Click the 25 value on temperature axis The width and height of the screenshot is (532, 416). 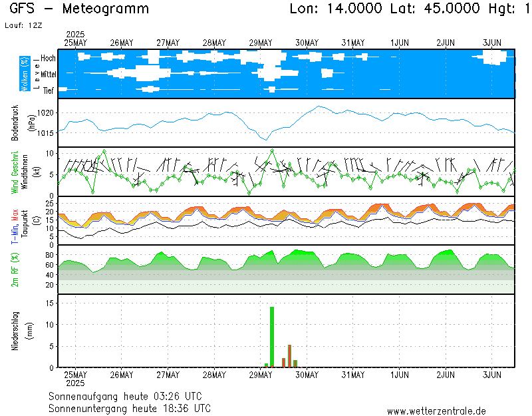(x=49, y=204)
